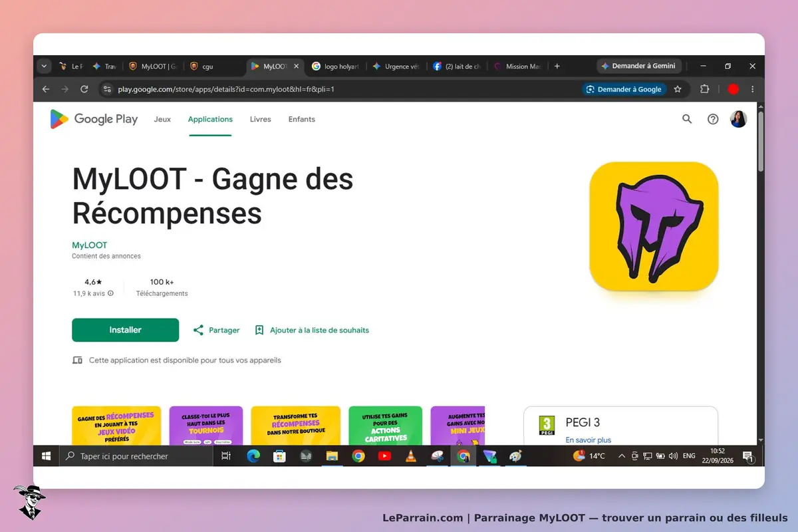
Task: Click the wishlist bookmark icon
Action: [x=259, y=330]
